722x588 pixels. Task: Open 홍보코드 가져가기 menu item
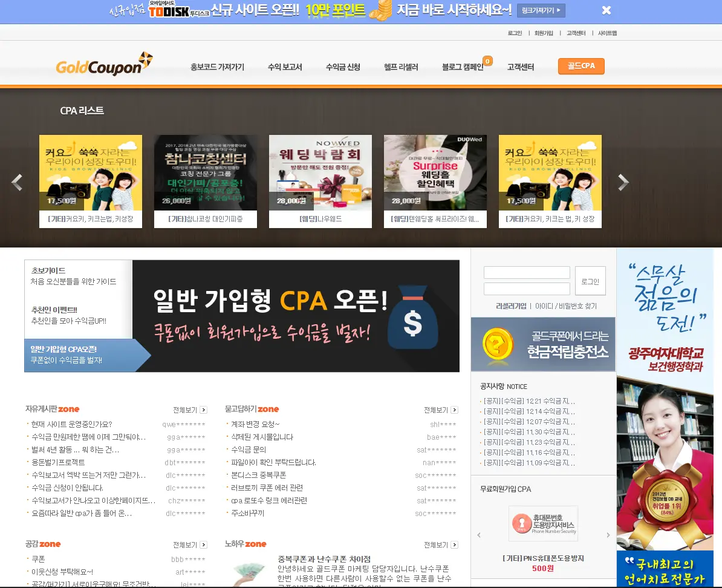(x=217, y=67)
